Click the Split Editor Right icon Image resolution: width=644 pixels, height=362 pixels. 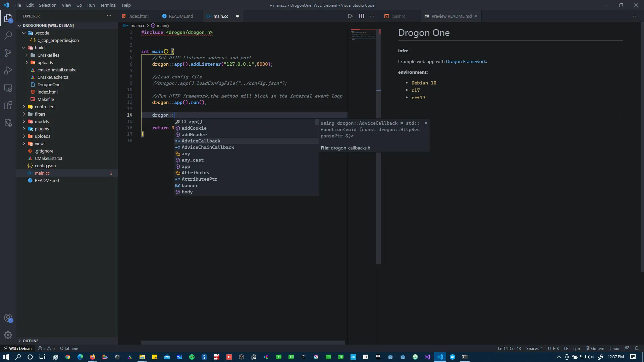point(361,16)
